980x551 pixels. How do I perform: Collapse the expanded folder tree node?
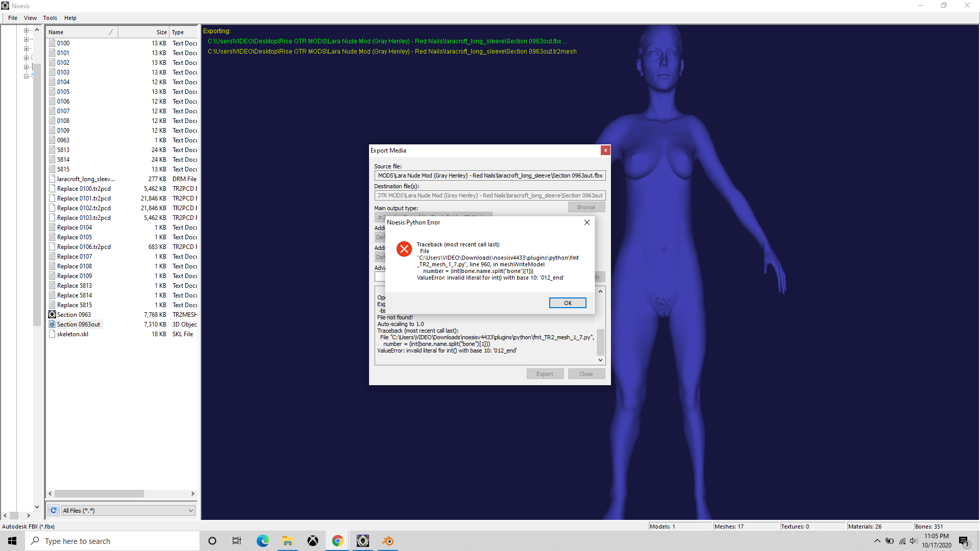click(27, 76)
